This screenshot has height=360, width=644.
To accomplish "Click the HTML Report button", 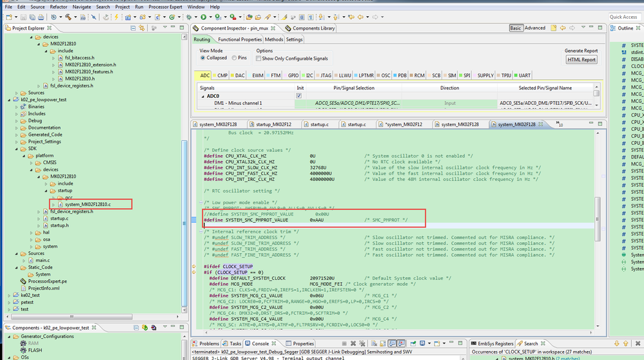I will click(x=581, y=59).
